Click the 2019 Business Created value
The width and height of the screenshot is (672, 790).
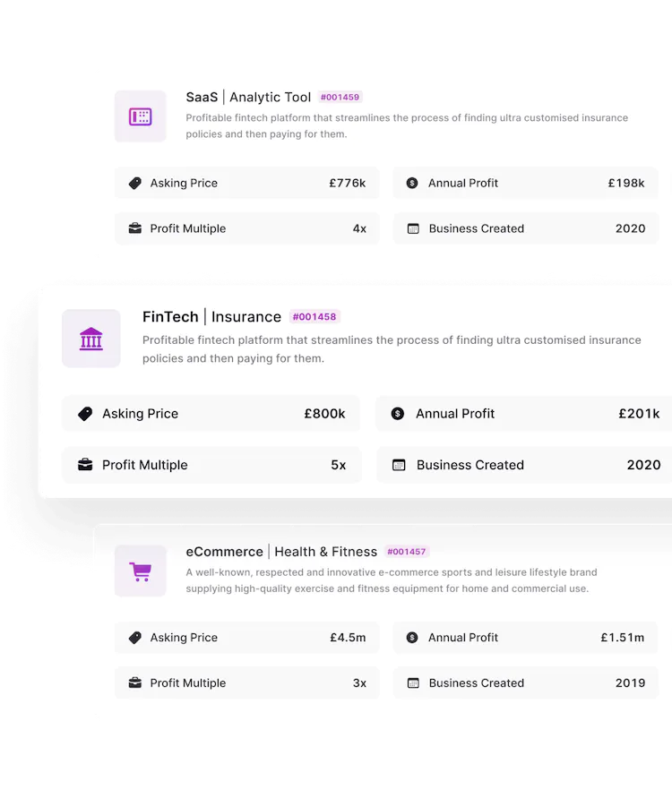pos(630,683)
